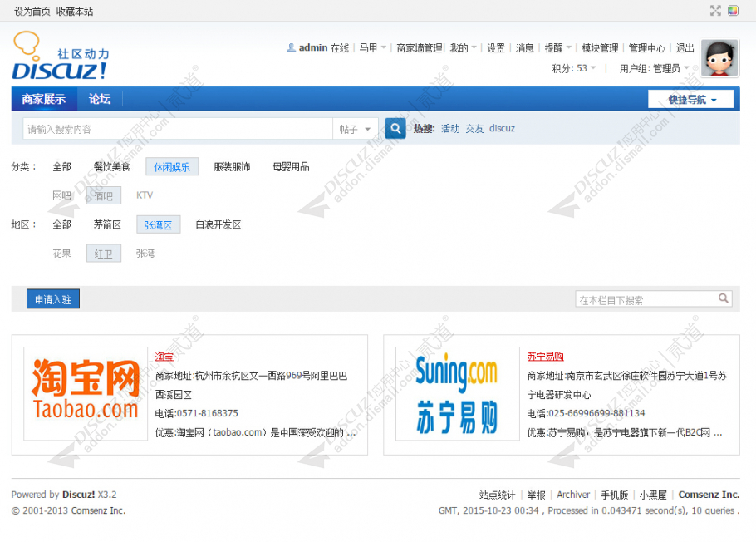
Task: Open the 管理中心 link
Action: (x=647, y=47)
